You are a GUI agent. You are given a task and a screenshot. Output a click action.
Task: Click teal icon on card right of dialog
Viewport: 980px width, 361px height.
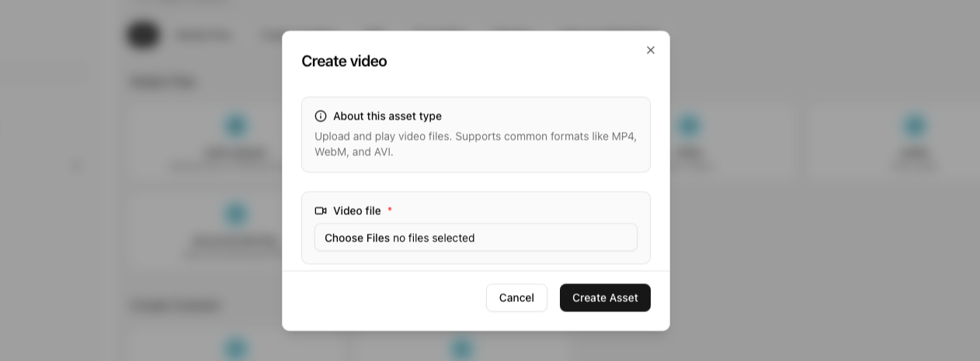(689, 126)
